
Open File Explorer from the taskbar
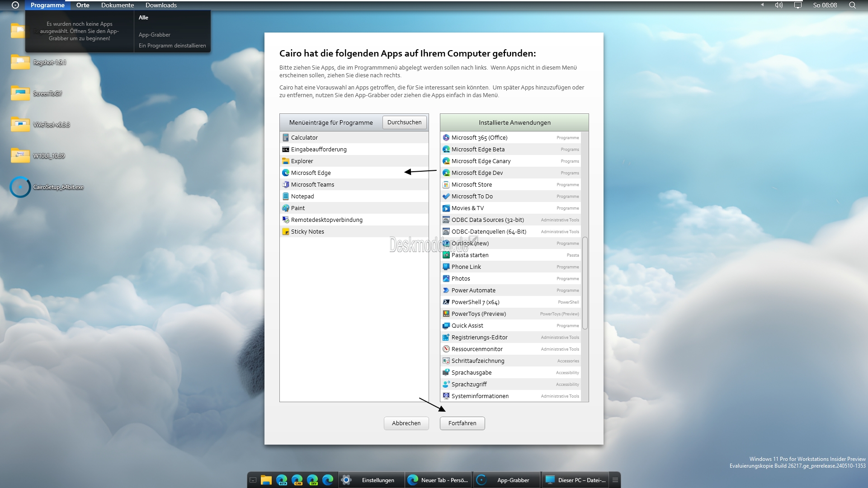pos(266,480)
